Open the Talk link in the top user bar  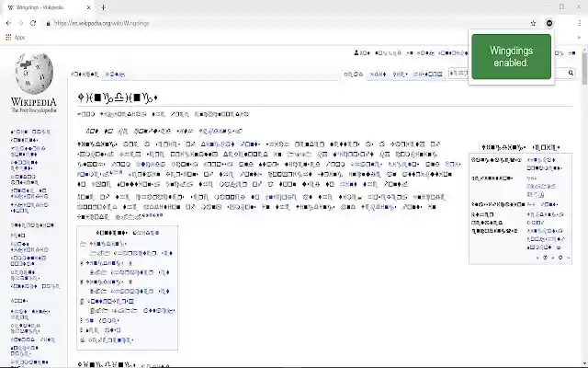[x=426, y=53]
